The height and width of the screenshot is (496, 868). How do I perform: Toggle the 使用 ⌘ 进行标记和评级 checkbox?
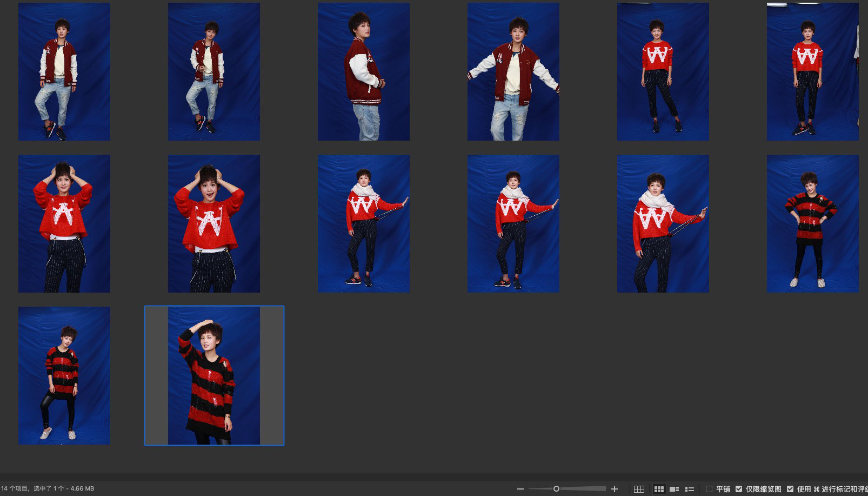tap(790, 489)
